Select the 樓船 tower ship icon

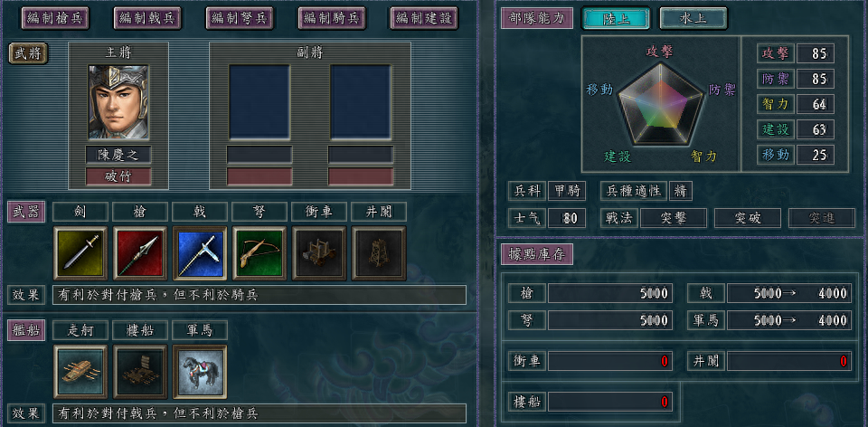140,372
